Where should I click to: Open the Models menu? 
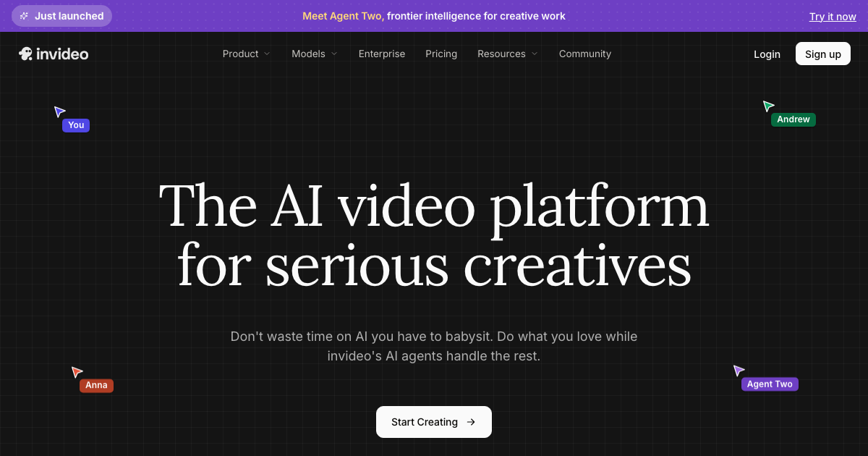pyautogui.click(x=315, y=54)
